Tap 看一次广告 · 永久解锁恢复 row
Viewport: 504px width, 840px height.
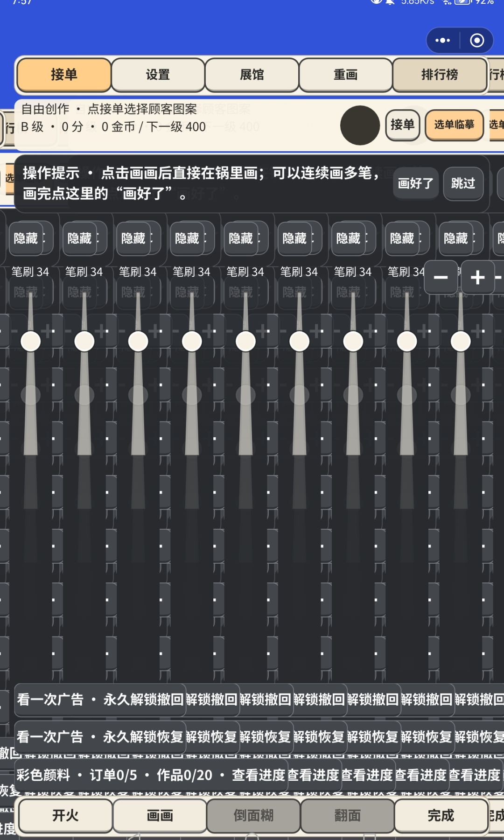point(100,737)
